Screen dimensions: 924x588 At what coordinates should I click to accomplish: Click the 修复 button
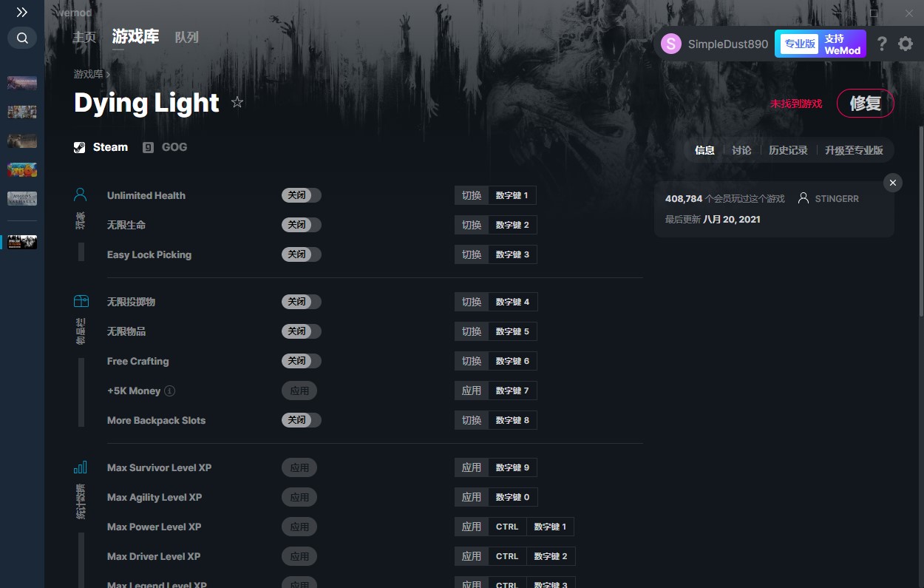click(x=865, y=104)
